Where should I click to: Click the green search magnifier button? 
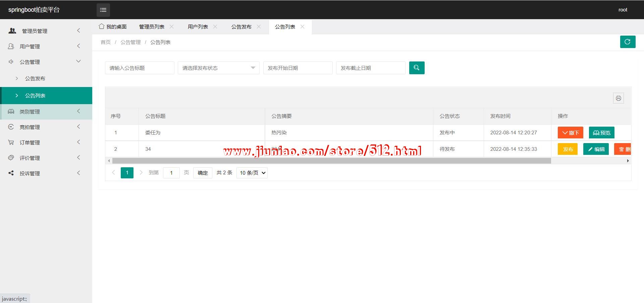click(x=417, y=68)
